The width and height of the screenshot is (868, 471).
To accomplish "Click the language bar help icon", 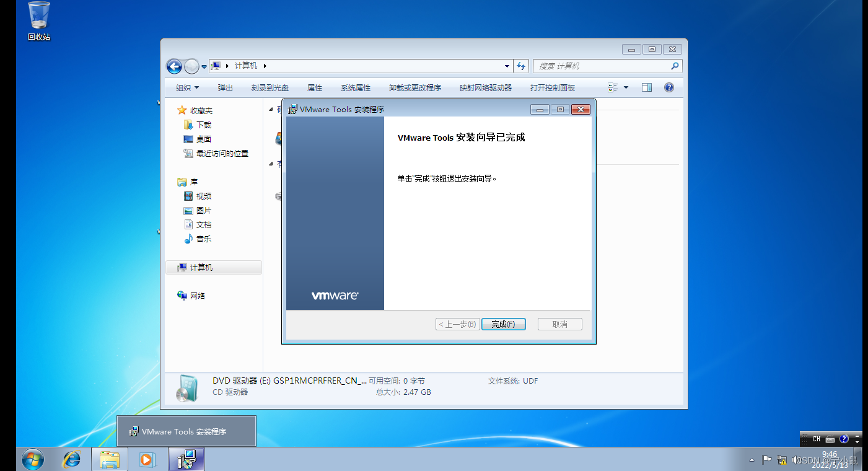I will tap(844, 439).
